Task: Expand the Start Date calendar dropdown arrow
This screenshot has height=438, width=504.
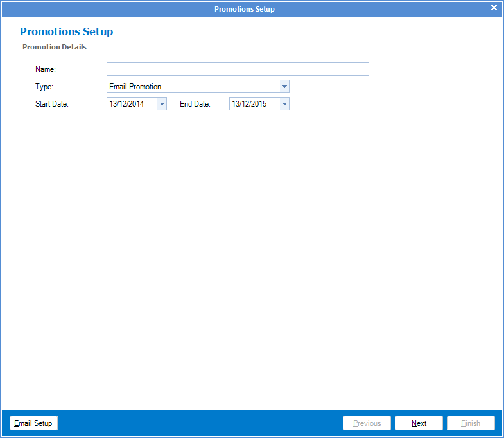Action: (161, 104)
